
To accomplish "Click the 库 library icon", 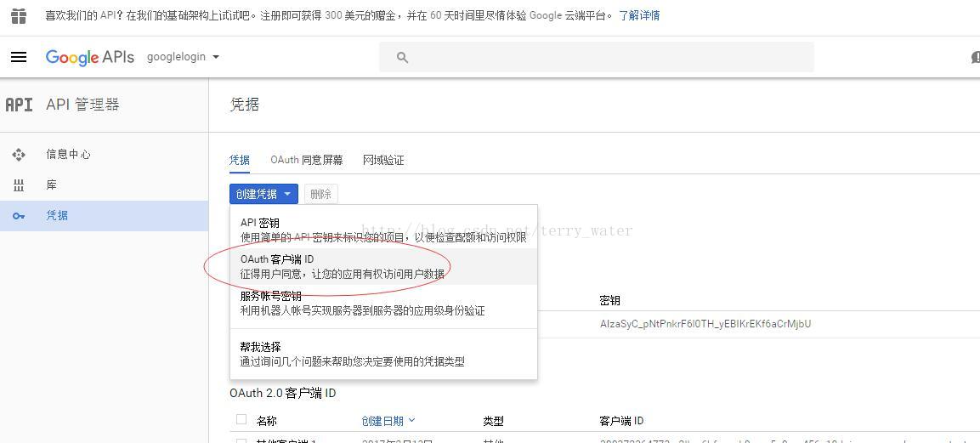I will tap(19, 185).
